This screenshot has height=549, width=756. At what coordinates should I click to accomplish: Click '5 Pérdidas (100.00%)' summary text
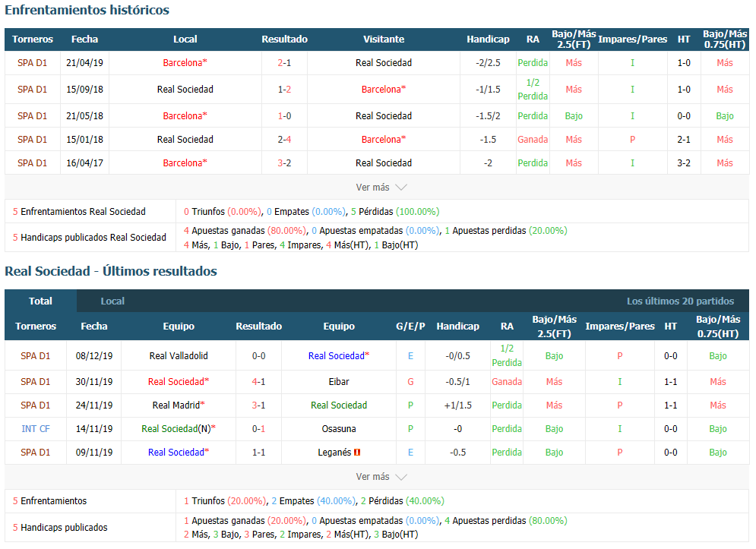click(395, 212)
